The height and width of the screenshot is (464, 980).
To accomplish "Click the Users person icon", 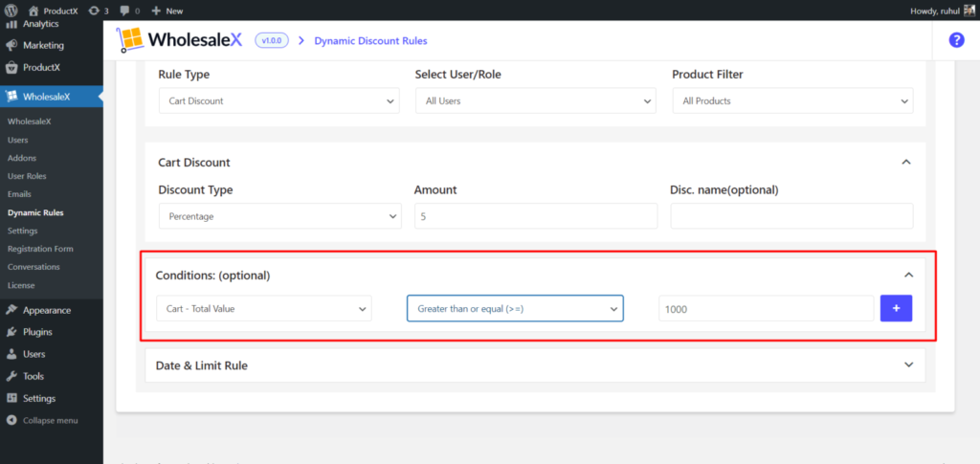I will [x=11, y=354].
